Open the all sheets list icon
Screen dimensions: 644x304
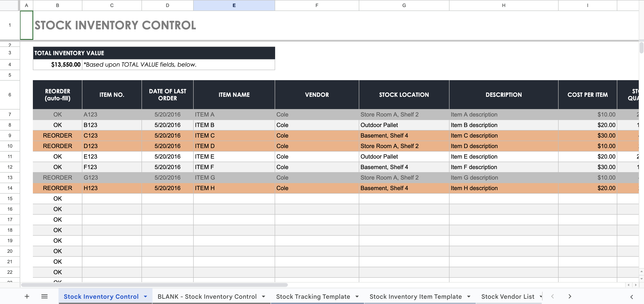click(44, 297)
